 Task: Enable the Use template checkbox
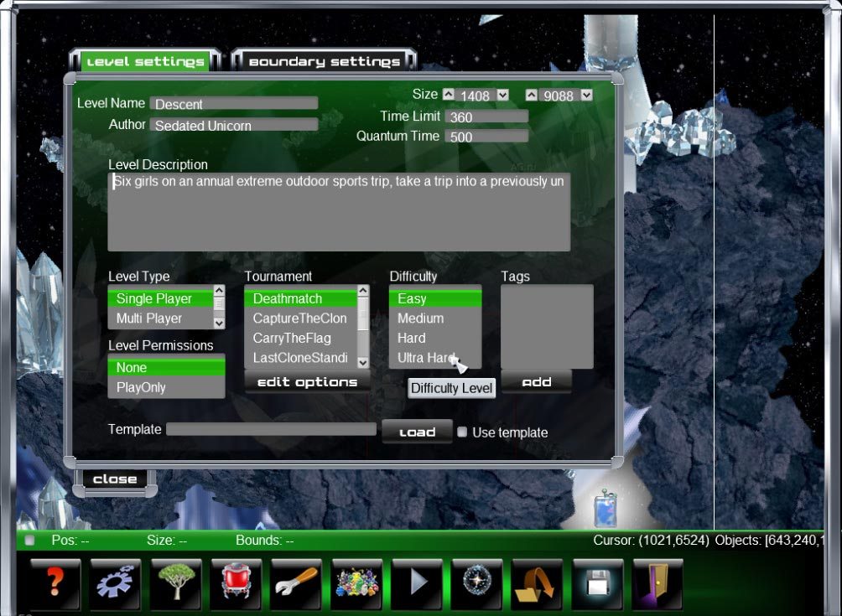pos(462,432)
